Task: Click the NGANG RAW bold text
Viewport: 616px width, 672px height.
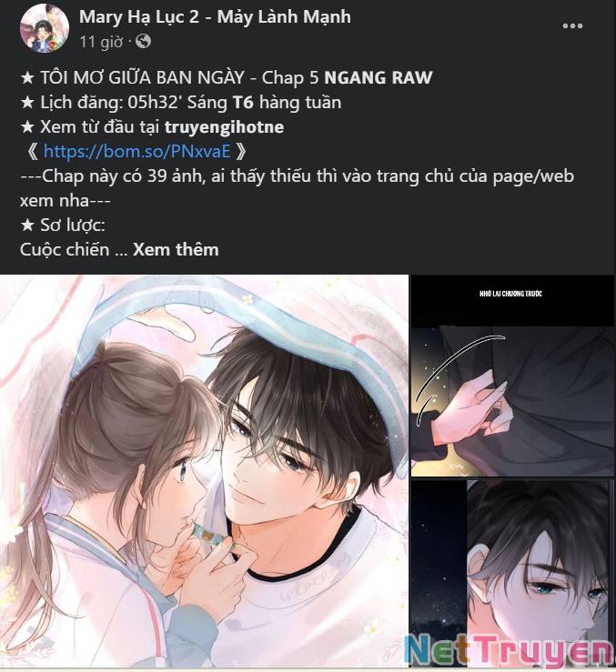Action: 378,77
